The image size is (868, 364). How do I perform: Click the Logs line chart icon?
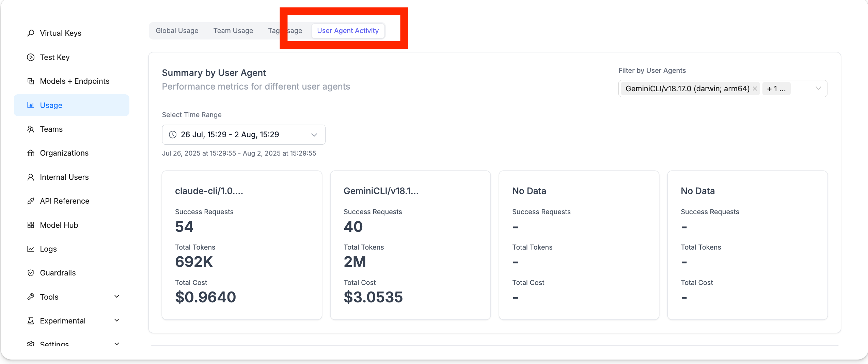(31, 249)
